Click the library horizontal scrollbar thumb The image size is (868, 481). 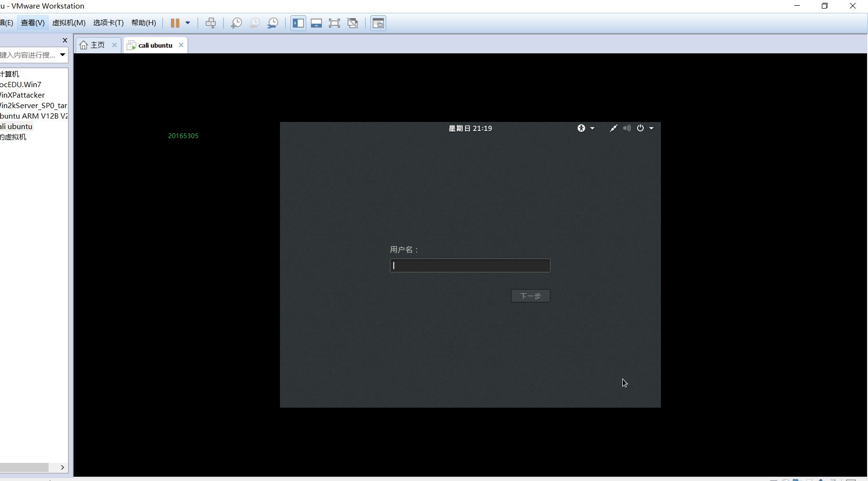tap(24, 467)
